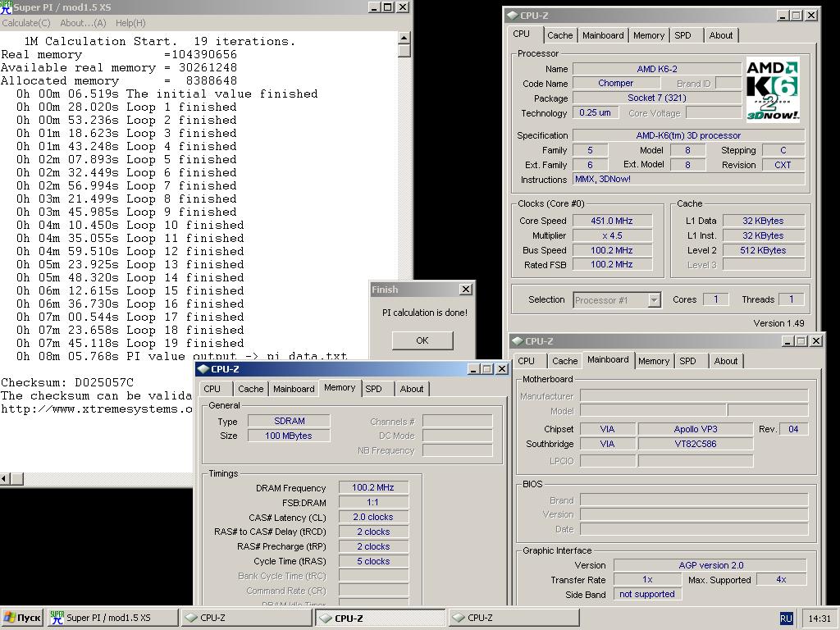Viewport: 840px width, 630px height.
Task: Switch to About tab in top CPU-Z window
Action: (x=720, y=35)
